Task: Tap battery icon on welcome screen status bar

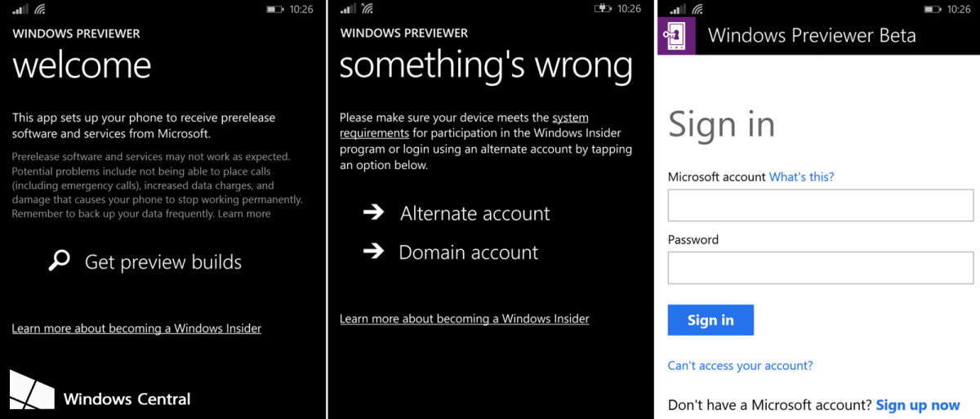Action: [275, 9]
